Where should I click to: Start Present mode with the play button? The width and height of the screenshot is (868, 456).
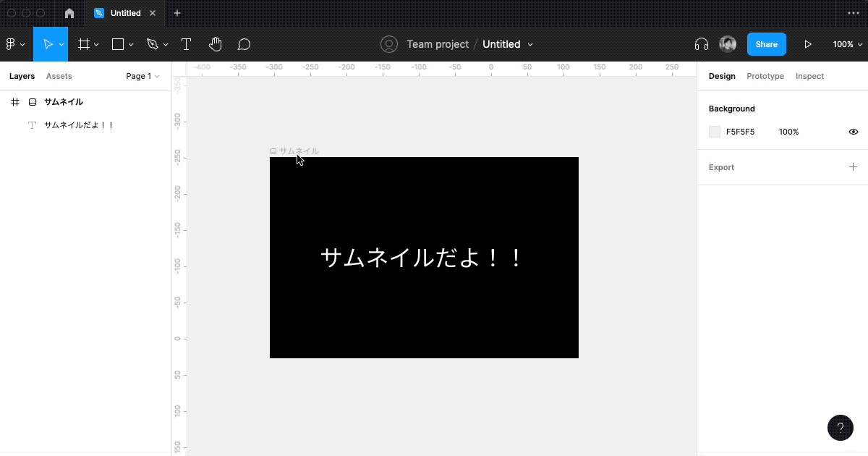[808, 44]
